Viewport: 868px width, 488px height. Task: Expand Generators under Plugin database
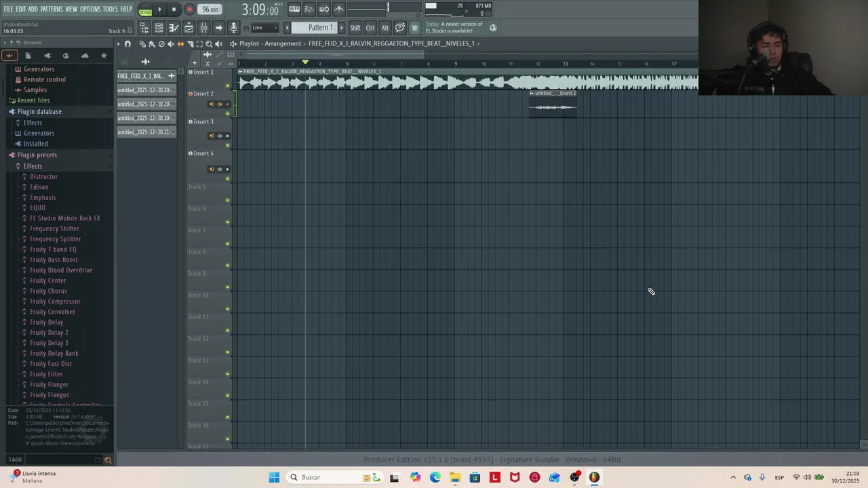coord(39,133)
